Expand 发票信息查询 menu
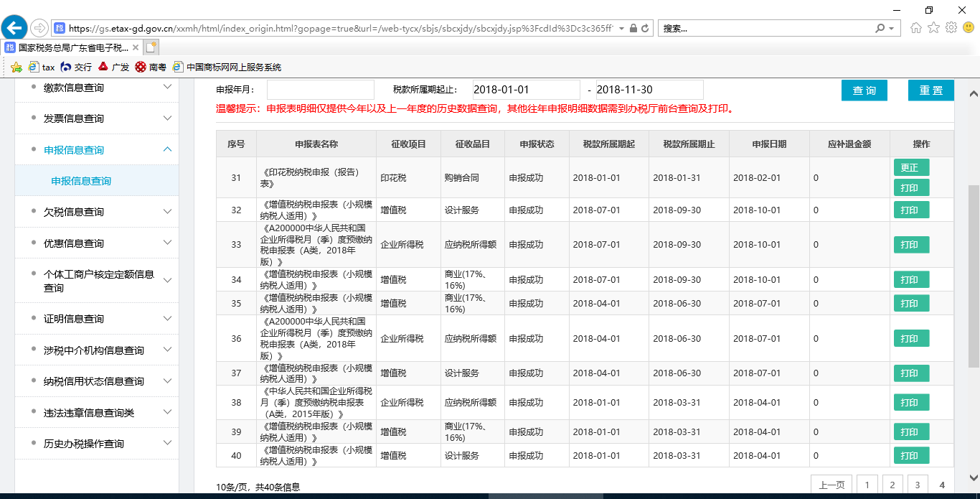Image resolution: width=980 pixels, height=499 pixels. (x=97, y=118)
